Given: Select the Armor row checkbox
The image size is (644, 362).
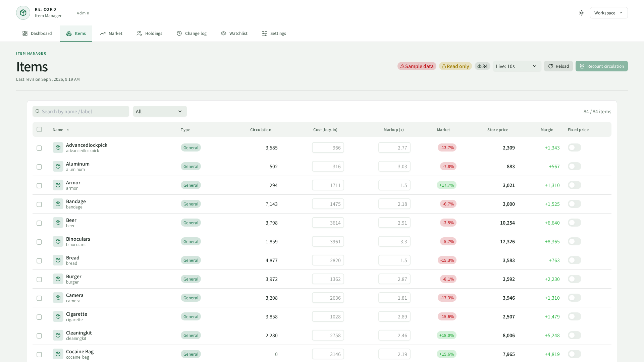Looking at the screenshot, I should click(x=39, y=186).
